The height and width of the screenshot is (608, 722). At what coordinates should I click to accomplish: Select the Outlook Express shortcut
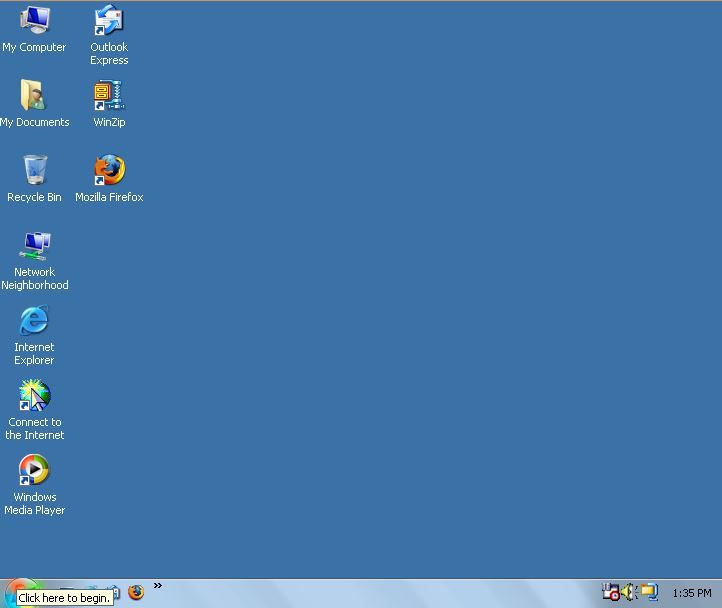click(108, 22)
